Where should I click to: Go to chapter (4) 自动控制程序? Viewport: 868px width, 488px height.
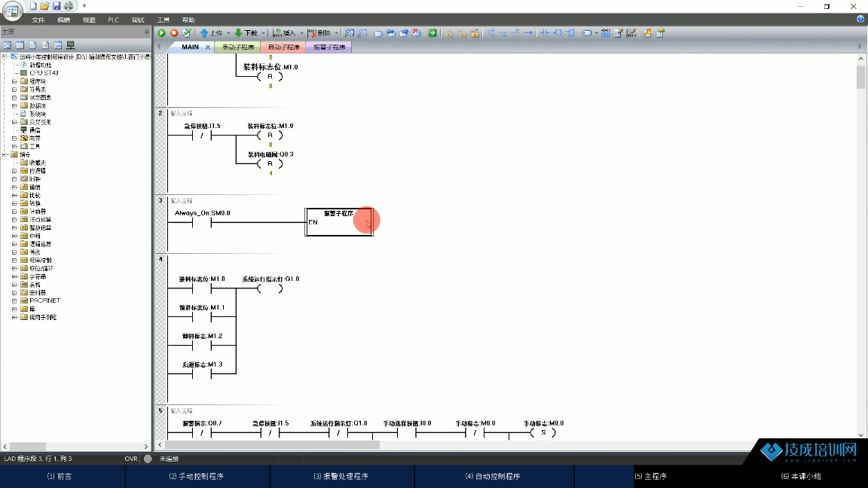[493, 477]
